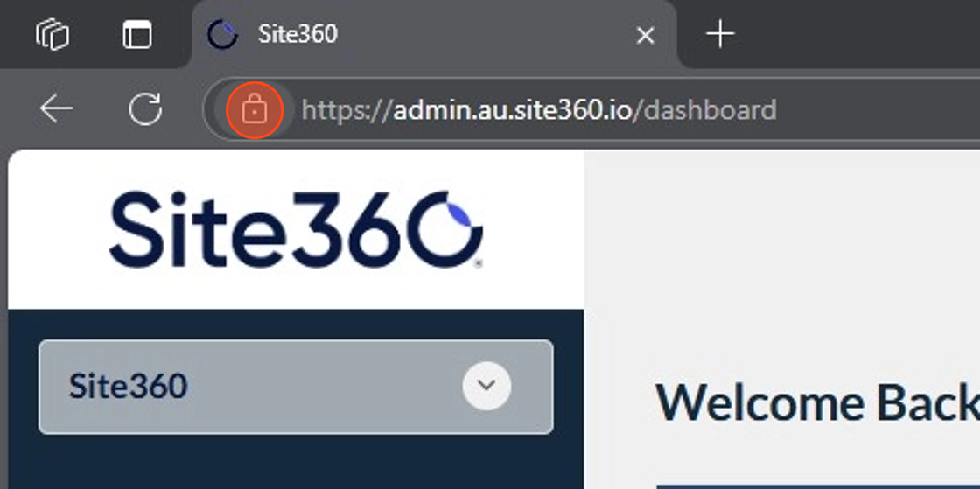
Task: Open the browser Workspaces icon
Action: click(52, 34)
